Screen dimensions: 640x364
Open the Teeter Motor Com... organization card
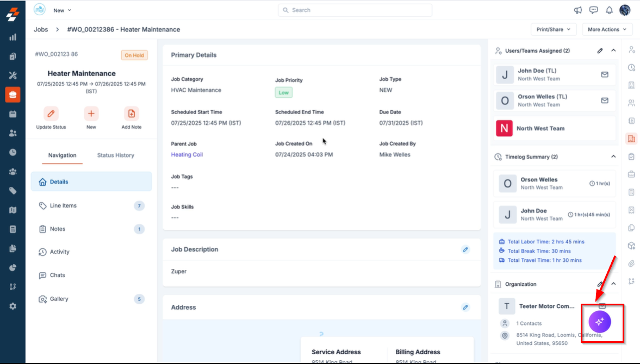[547, 306]
